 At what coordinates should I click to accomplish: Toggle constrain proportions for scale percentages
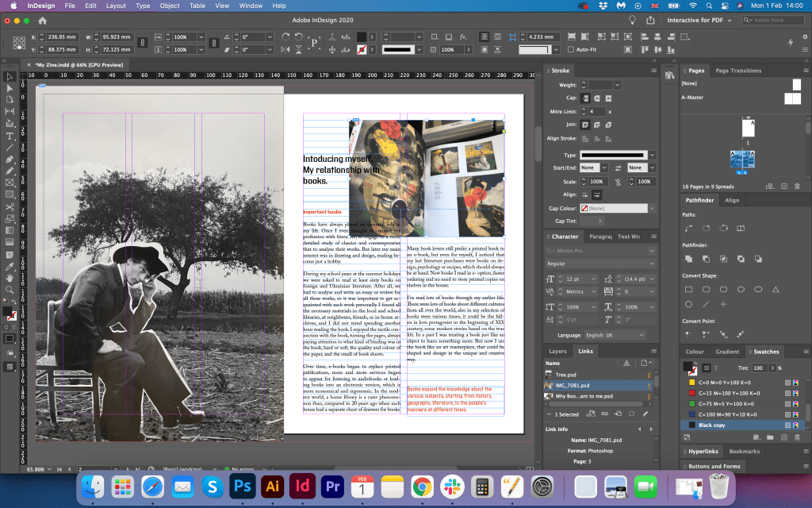216,43
